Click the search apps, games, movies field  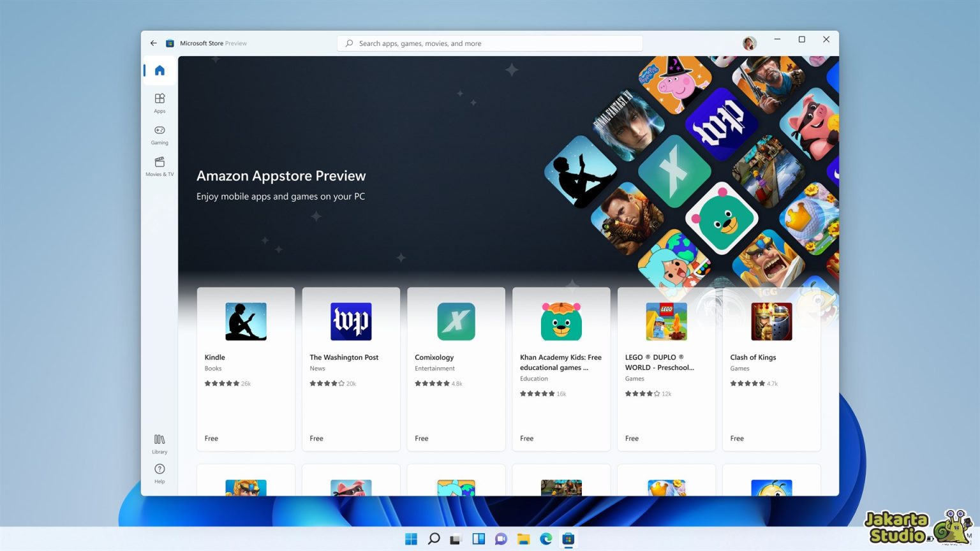tap(489, 43)
